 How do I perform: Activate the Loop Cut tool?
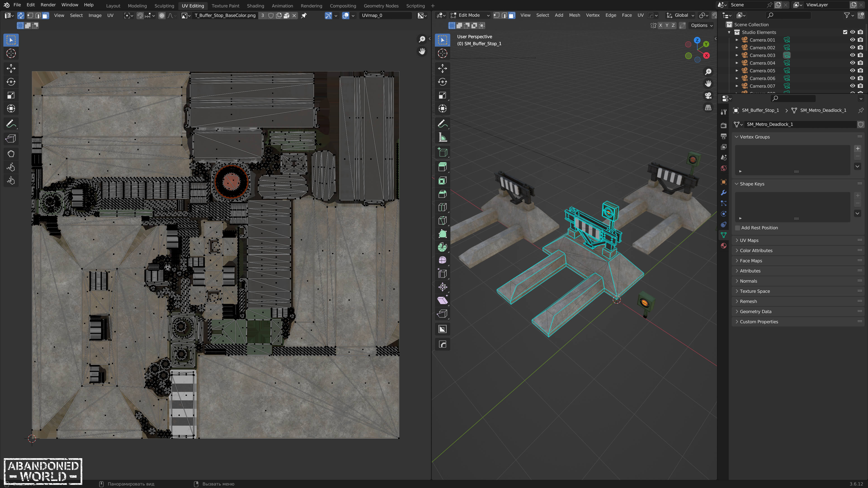[x=442, y=207]
